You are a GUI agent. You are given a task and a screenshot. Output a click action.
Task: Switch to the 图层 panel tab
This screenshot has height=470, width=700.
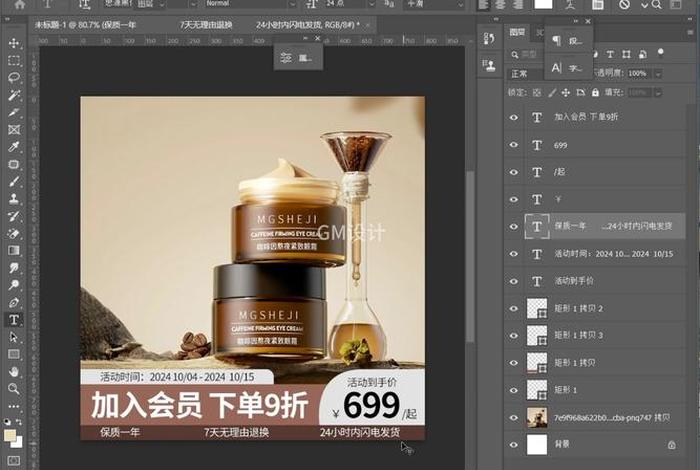click(x=517, y=32)
